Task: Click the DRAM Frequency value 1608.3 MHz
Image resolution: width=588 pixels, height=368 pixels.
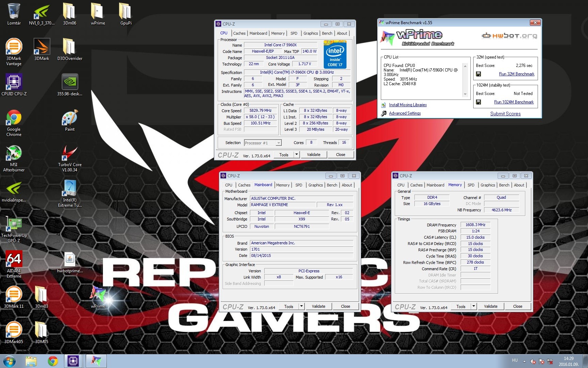Action: tap(475, 225)
